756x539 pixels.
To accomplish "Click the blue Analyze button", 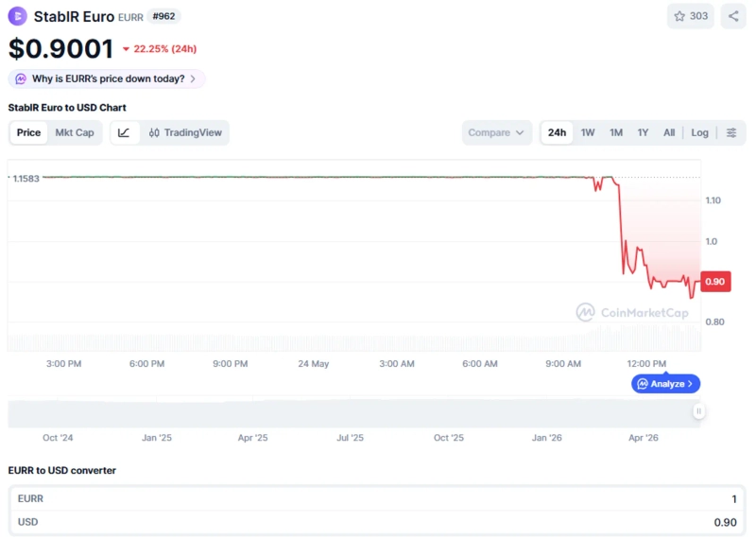I will point(665,384).
